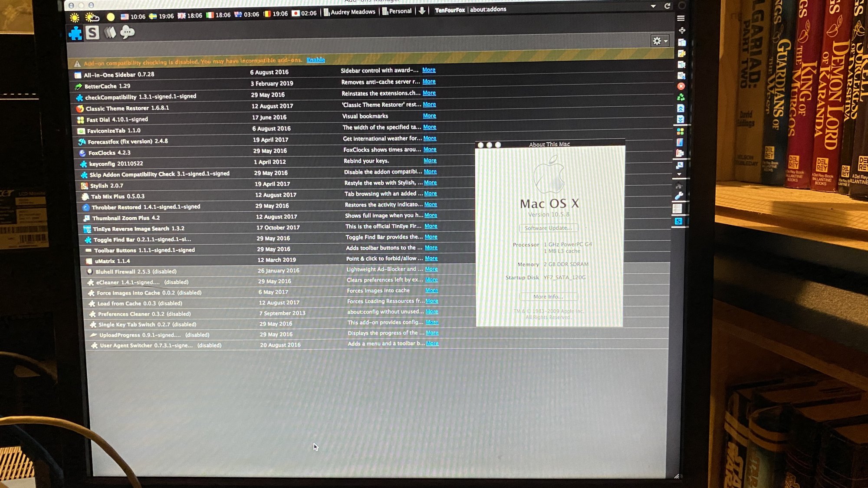Click the green recycle arrows icon

click(681, 97)
